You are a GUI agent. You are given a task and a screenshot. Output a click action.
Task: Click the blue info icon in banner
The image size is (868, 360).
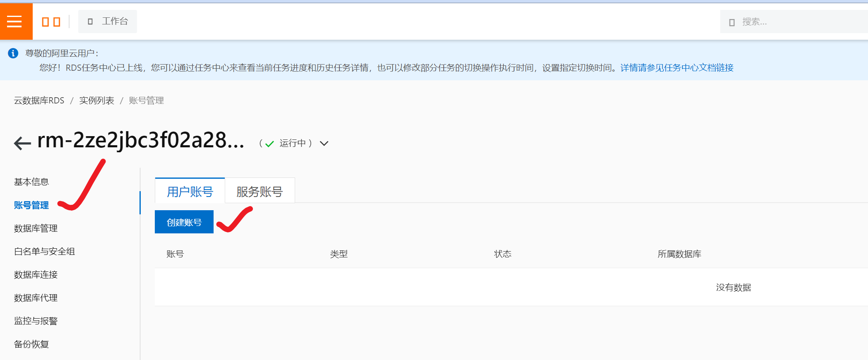tap(13, 53)
